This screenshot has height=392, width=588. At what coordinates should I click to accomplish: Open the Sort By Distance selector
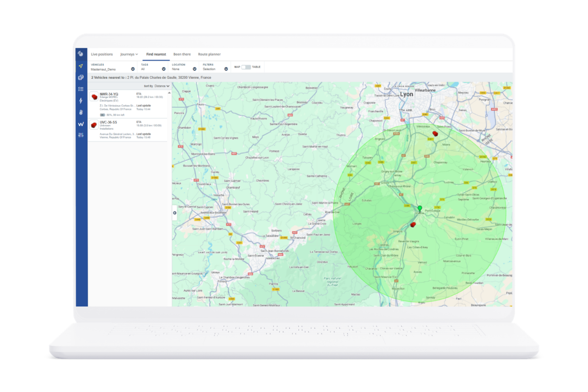click(x=161, y=86)
